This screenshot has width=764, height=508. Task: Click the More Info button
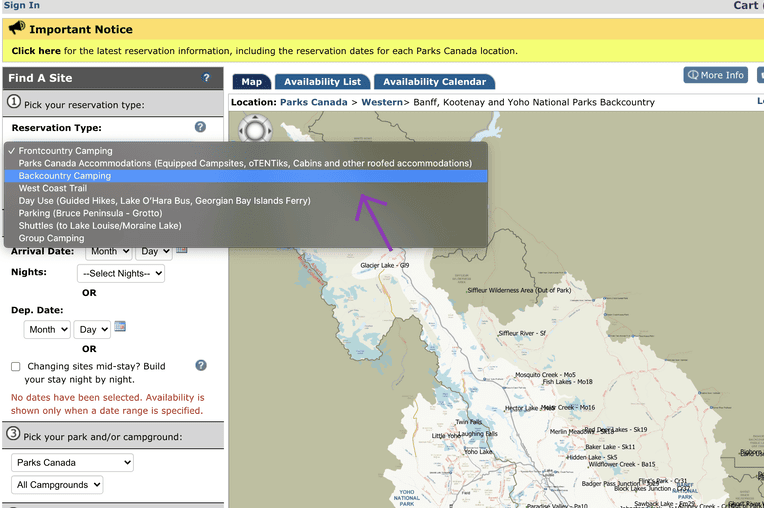point(715,75)
